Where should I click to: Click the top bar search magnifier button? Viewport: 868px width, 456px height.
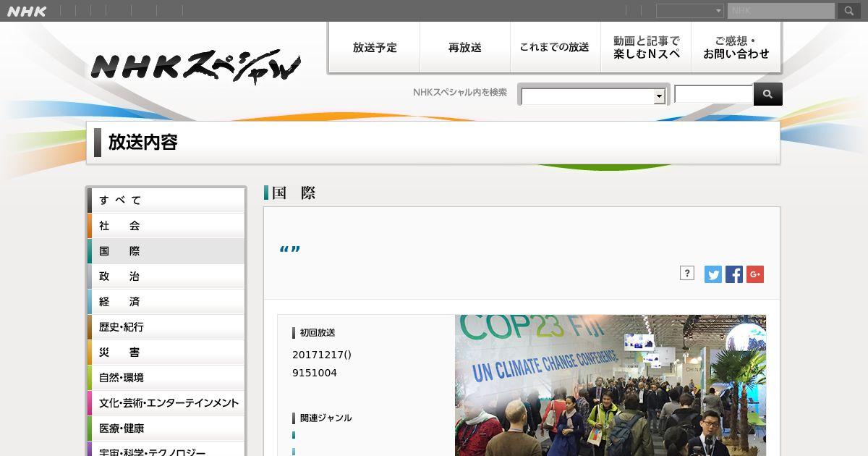pyautogui.click(x=848, y=11)
